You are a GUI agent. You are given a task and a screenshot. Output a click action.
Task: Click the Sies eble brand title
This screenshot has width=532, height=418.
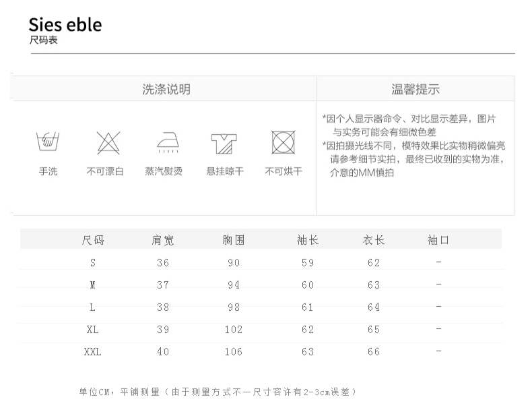coord(65,25)
